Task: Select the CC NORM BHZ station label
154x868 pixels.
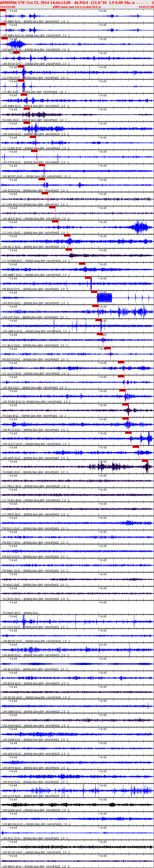Action: pyautogui.click(x=36, y=261)
